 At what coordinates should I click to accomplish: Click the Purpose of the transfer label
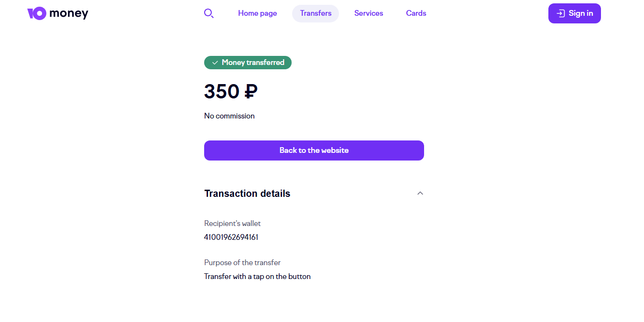(242, 263)
